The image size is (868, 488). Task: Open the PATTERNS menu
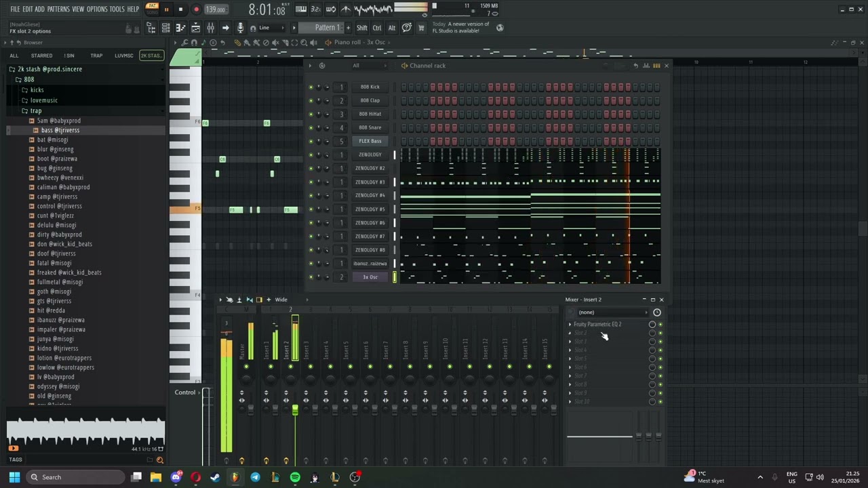[x=58, y=9]
